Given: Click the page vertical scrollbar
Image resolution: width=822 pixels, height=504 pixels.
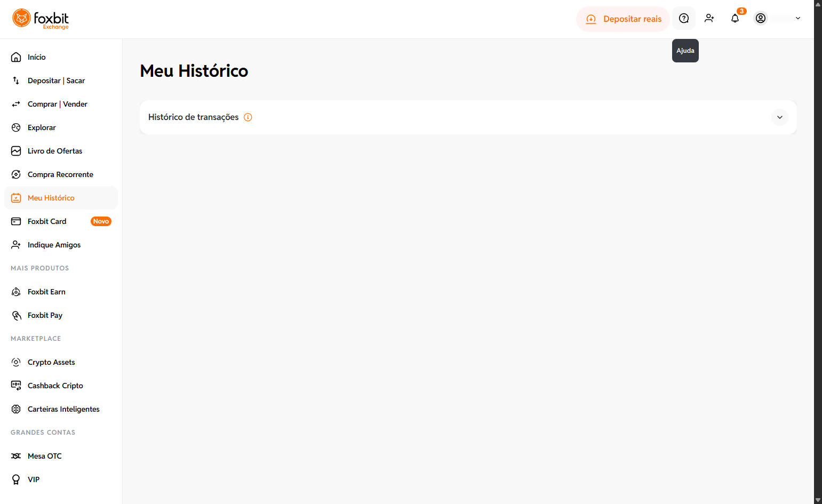Looking at the screenshot, I should click(x=818, y=252).
